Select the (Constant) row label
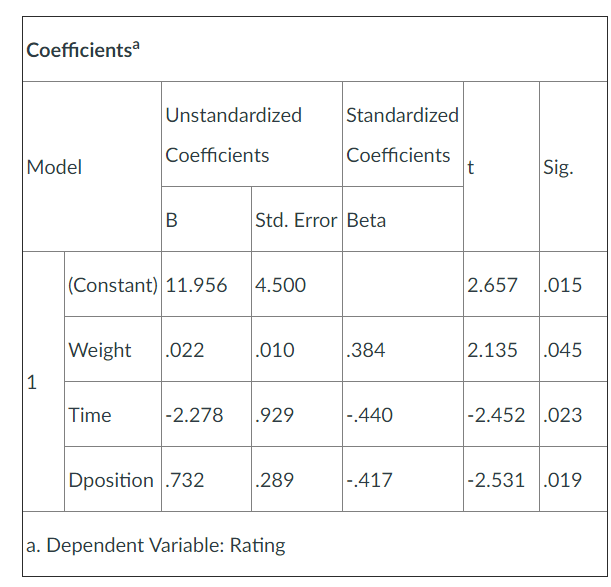 112,285
